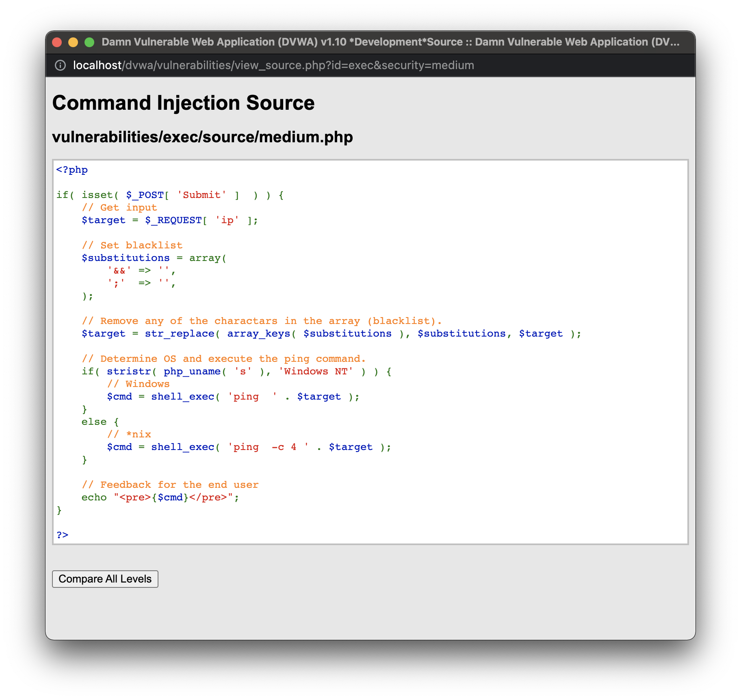Click the vulnerabilities/exec/source/medium.php heading
This screenshot has height=700, width=741.
coord(202,137)
